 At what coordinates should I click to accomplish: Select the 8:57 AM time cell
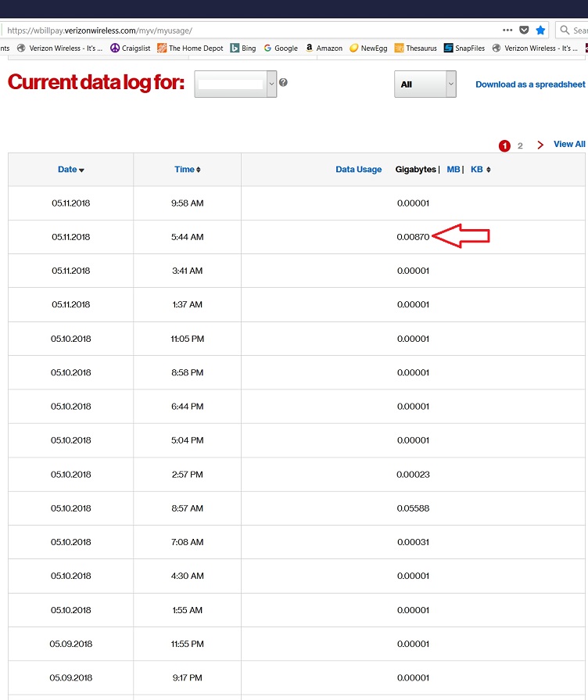click(188, 508)
